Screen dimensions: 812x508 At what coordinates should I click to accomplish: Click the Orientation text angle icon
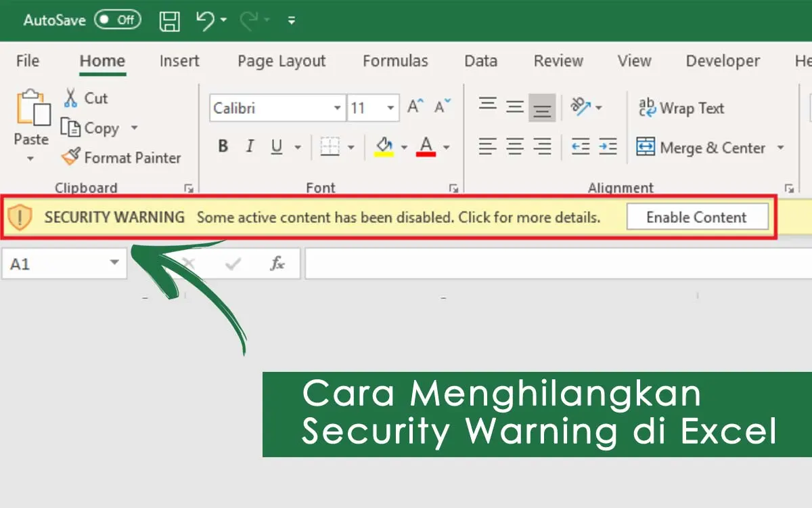tap(581, 106)
